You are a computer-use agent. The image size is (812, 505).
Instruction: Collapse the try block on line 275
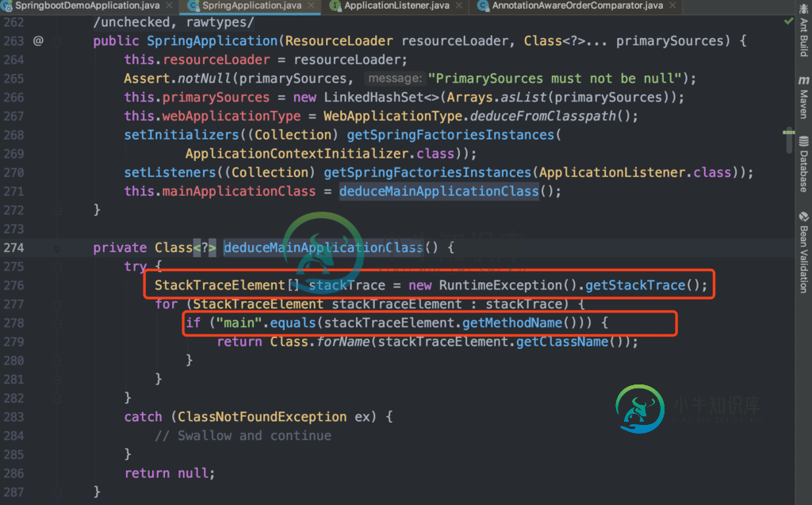tap(57, 267)
